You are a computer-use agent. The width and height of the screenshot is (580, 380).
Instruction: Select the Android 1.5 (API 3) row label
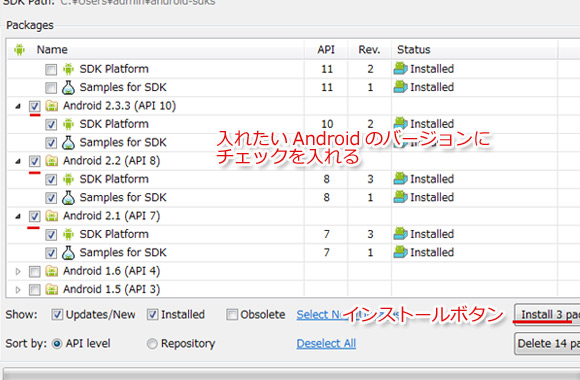pyautogui.click(x=111, y=289)
